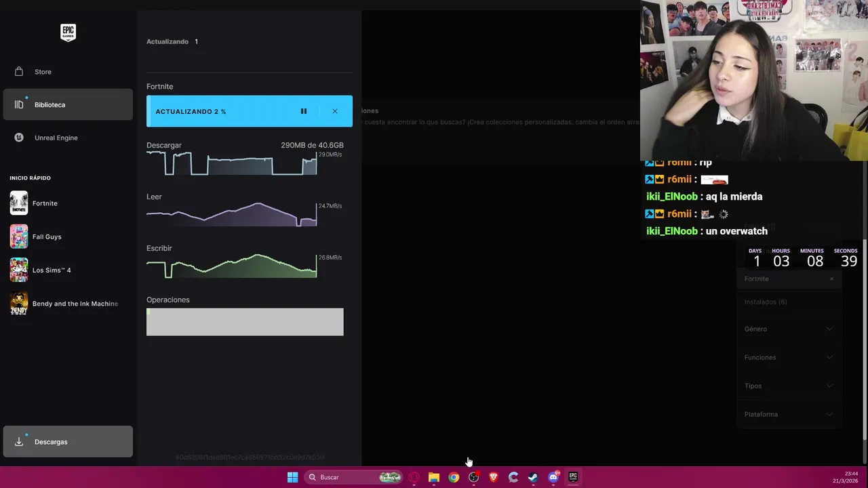
Task: Click the library panel scrollbar
Action: tap(864, 339)
